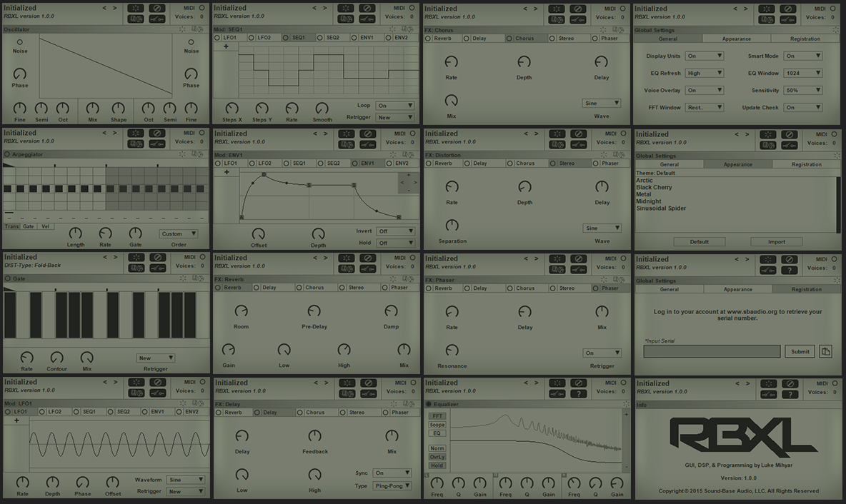
Task: Click the small dice icon in the FX: Delay title bar
Action: tap(409, 404)
